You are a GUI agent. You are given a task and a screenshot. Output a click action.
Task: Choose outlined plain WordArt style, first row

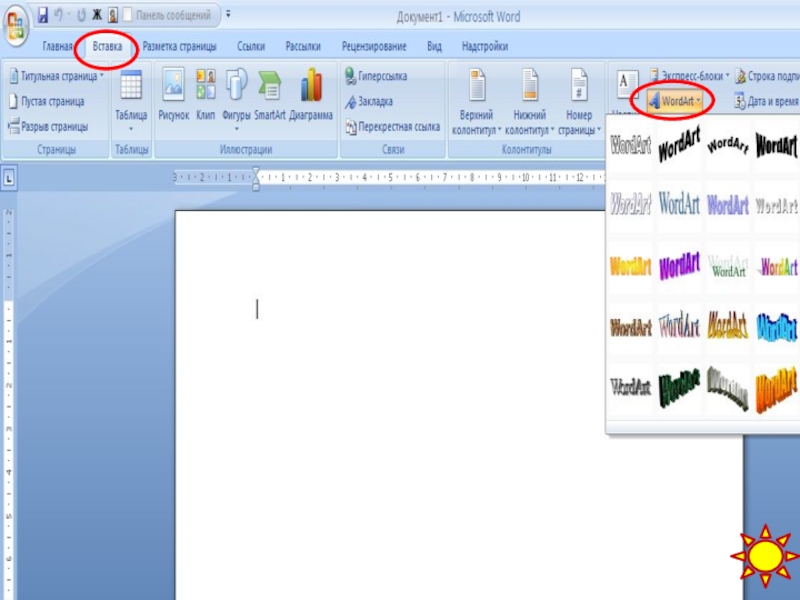[631, 144]
